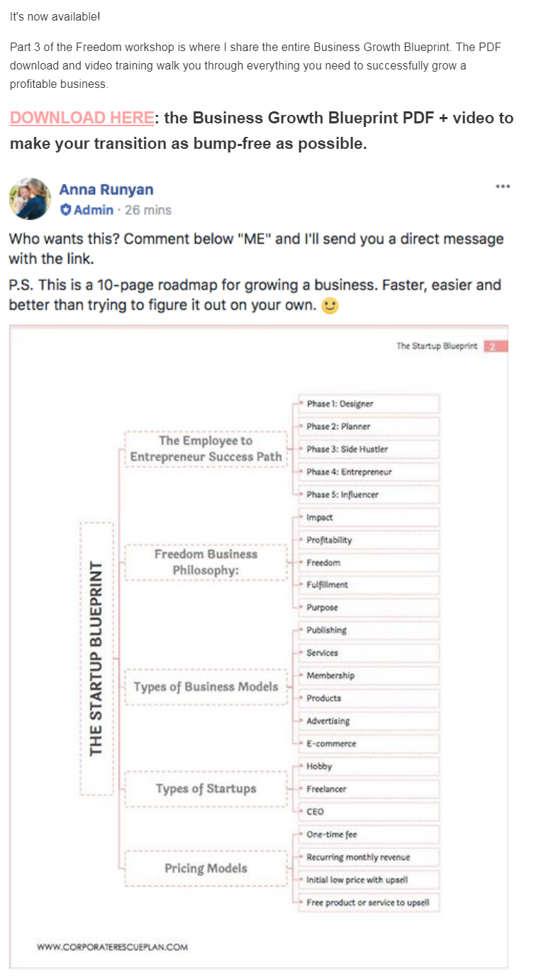This screenshot has width=551, height=980.
Task: Select the Phase 1: Designer node
Action: (x=369, y=403)
